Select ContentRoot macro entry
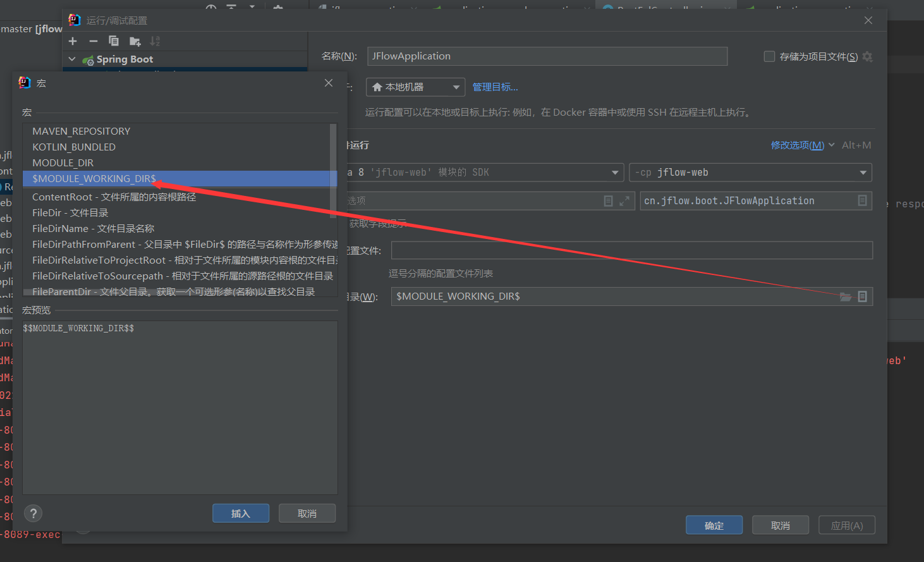 (x=176, y=197)
